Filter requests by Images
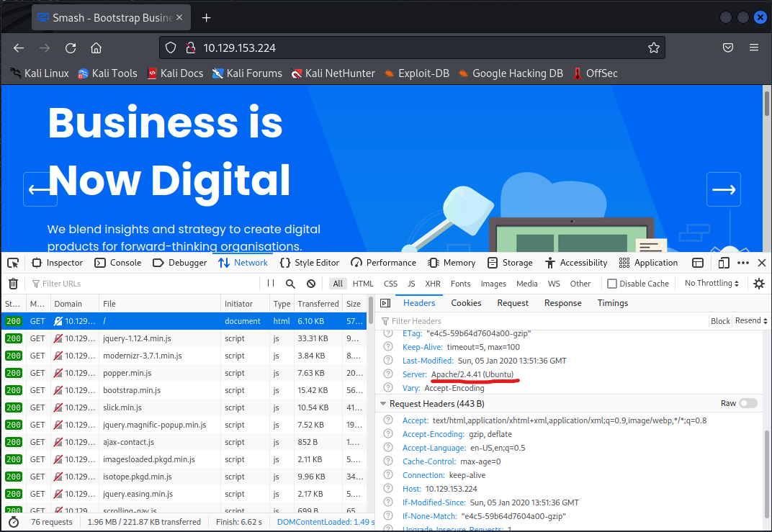This screenshot has height=532, width=772. click(493, 284)
